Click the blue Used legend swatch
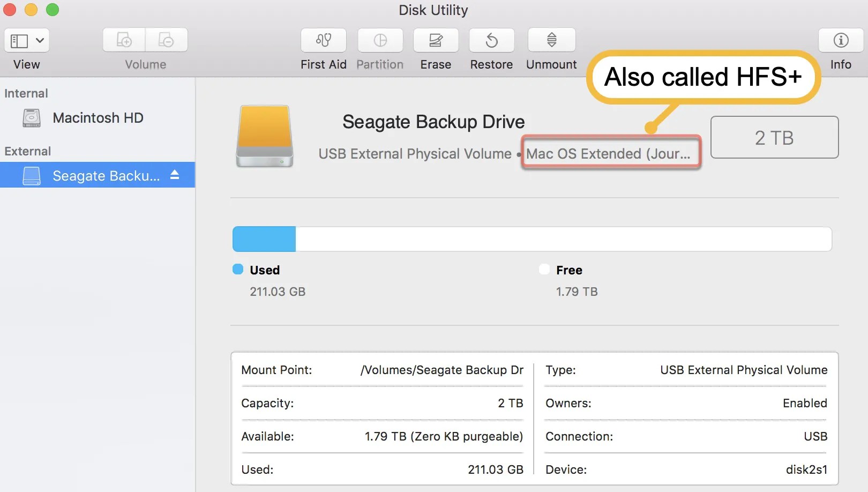Image resolution: width=868 pixels, height=492 pixels. click(x=238, y=270)
